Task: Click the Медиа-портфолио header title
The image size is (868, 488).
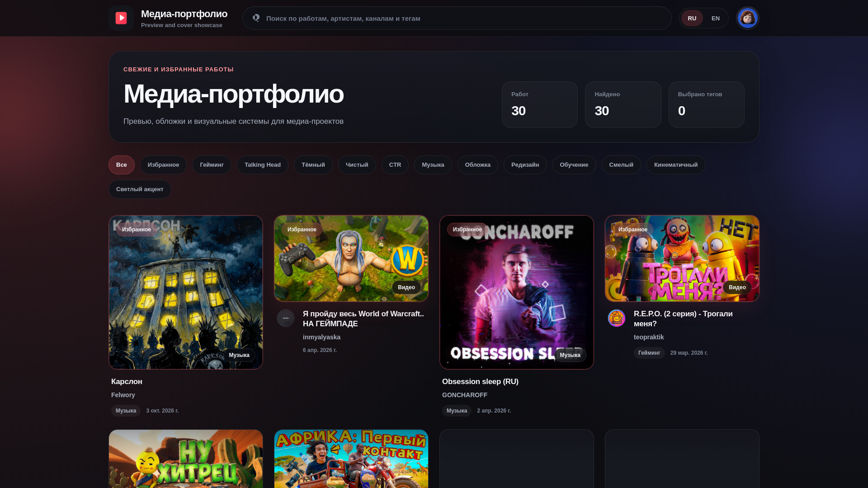Action: [x=184, y=14]
